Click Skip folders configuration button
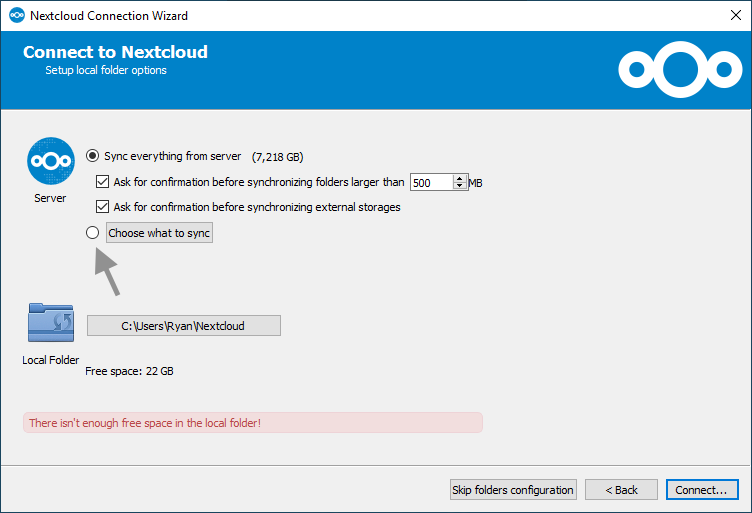 coord(513,490)
